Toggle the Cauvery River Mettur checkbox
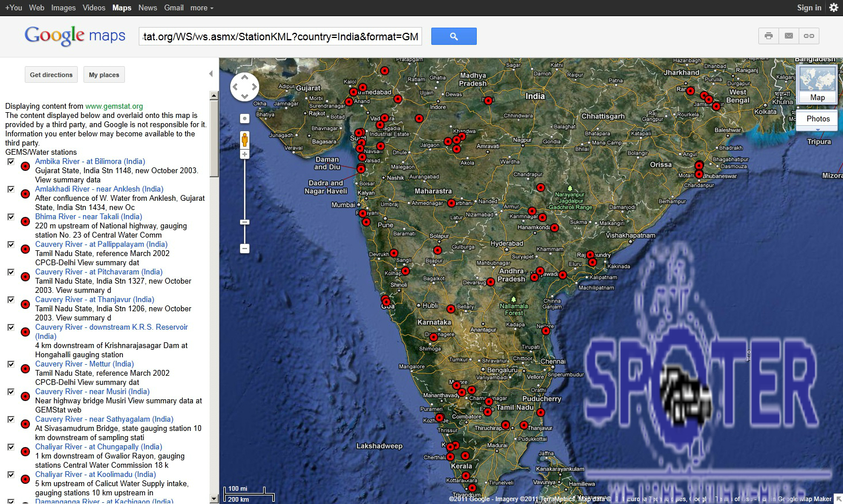Screen dimensions: 843x504 pyautogui.click(x=11, y=364)
